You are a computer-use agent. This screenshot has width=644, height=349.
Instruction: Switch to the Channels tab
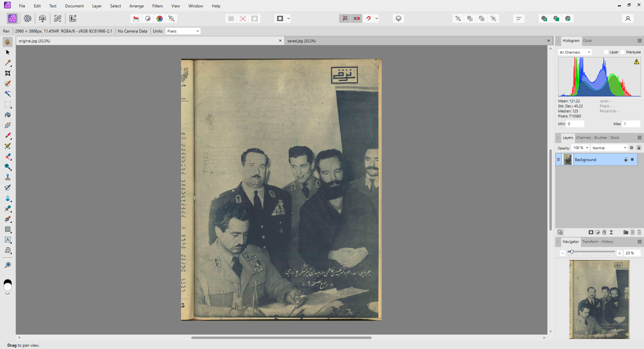click(x=584, y=138)
